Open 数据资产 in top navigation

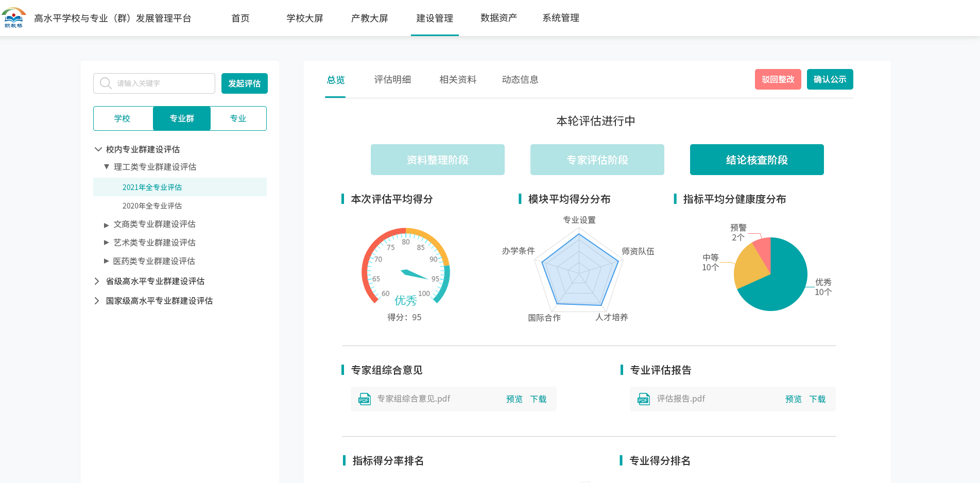coord(498,18)
